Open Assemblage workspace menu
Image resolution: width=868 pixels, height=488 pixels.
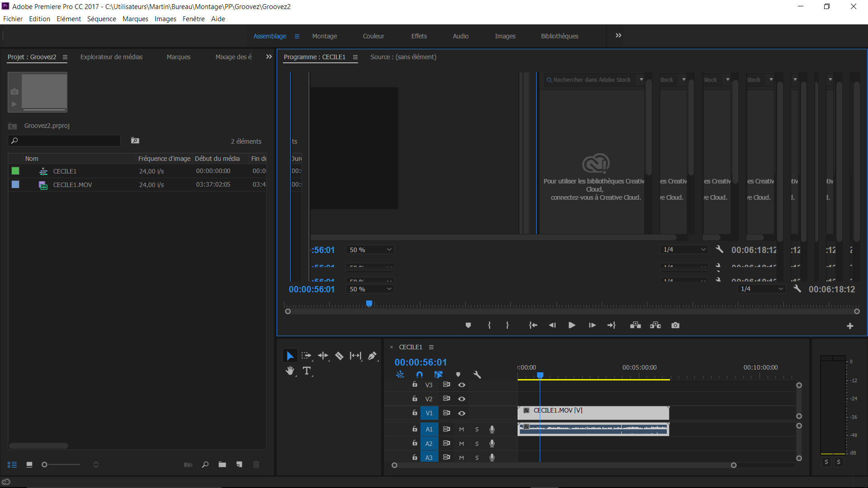297,36
